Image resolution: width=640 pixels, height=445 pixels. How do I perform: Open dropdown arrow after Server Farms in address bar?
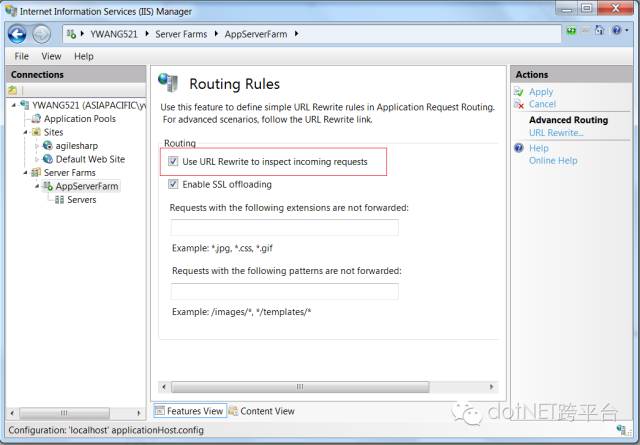click(x=216, y=34)
